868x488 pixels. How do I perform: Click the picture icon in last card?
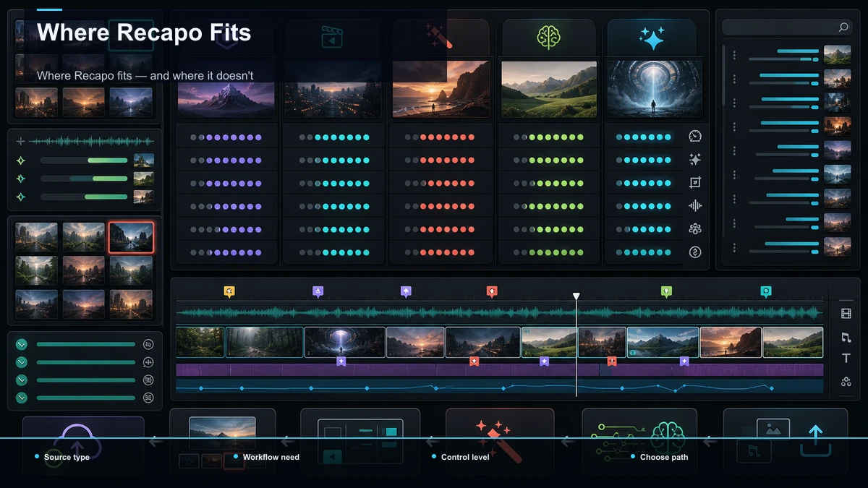point(773,429)
